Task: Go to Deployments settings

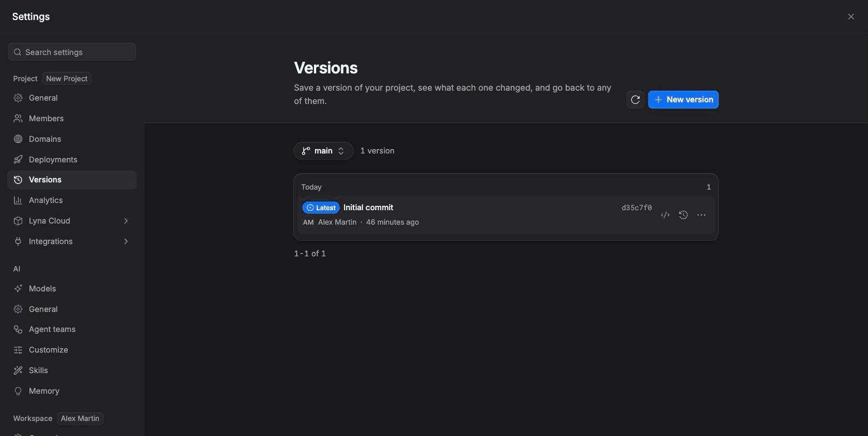Action: pyautogui.click(x=72, y=160)
